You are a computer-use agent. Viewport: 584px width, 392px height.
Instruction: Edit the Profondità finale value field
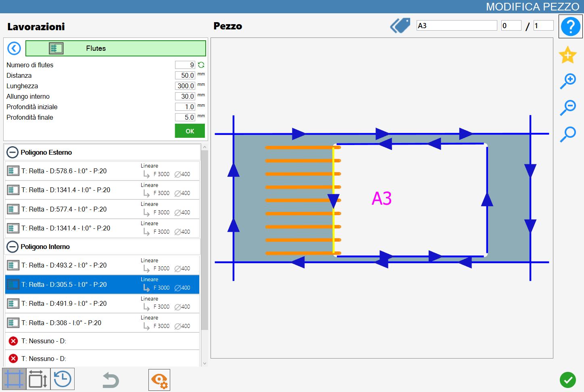pyautogui.click(x=185, y=117)
